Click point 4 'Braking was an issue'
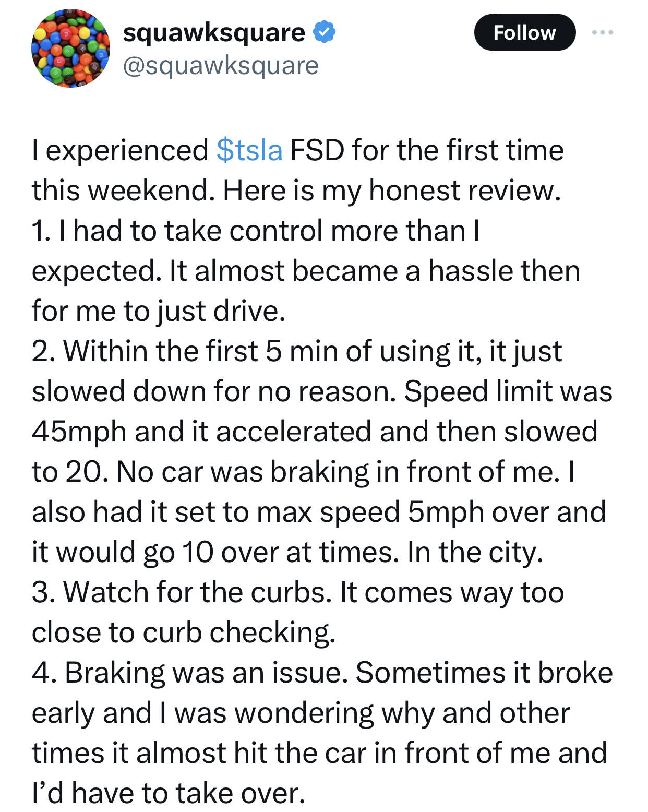Viewport: 648px width, 812px height. (190, 673)
